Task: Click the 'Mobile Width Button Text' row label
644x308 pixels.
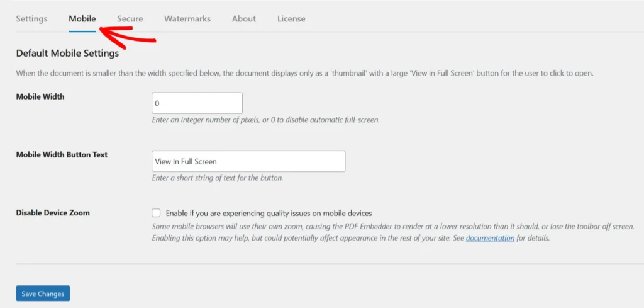Action: coord(62,155)
